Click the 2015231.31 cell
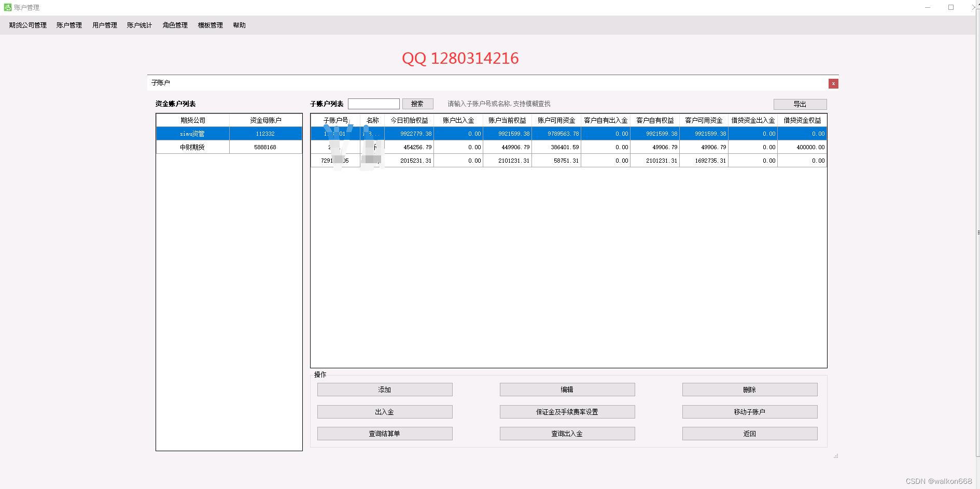Viewport: 980px width, 489px height. coord(409,161)
